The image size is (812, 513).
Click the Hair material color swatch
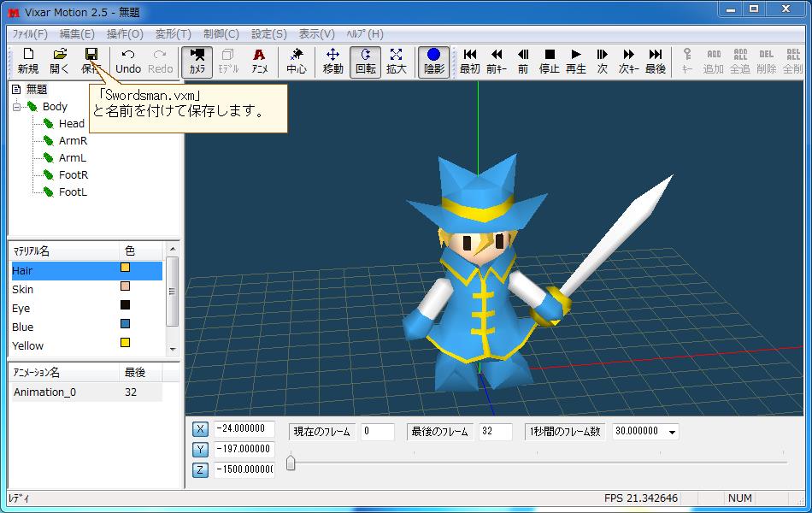[x=125, y=268]
